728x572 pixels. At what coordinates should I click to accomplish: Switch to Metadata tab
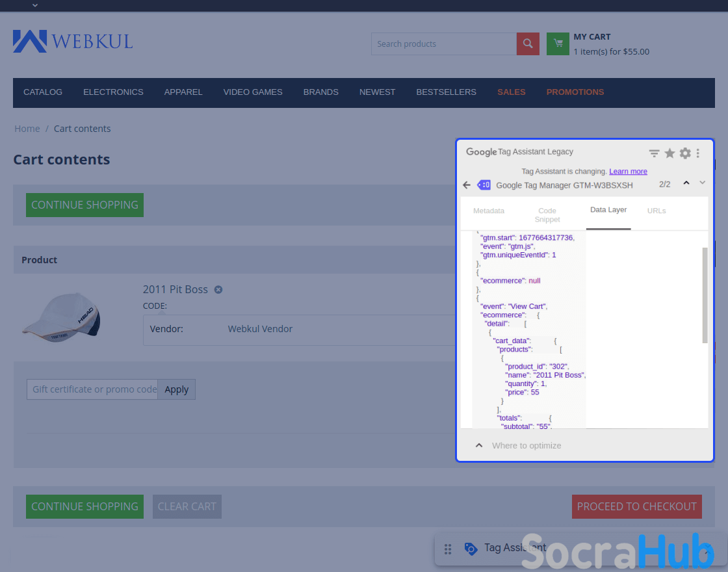tap(488, 211)
